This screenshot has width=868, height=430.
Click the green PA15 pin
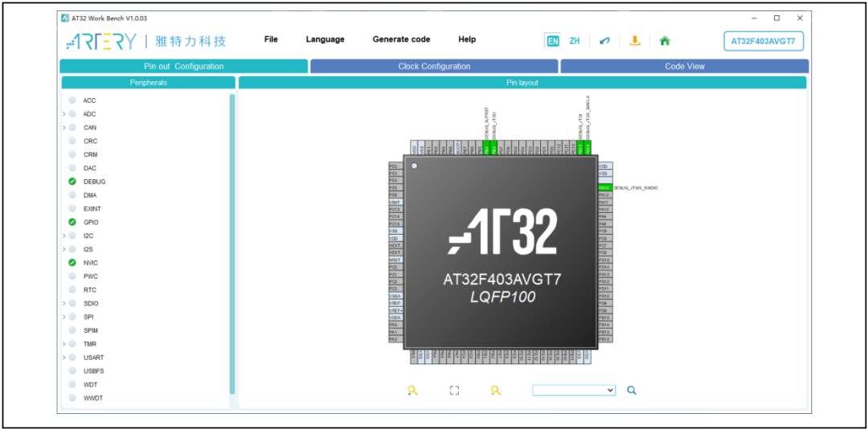(580, 148)
